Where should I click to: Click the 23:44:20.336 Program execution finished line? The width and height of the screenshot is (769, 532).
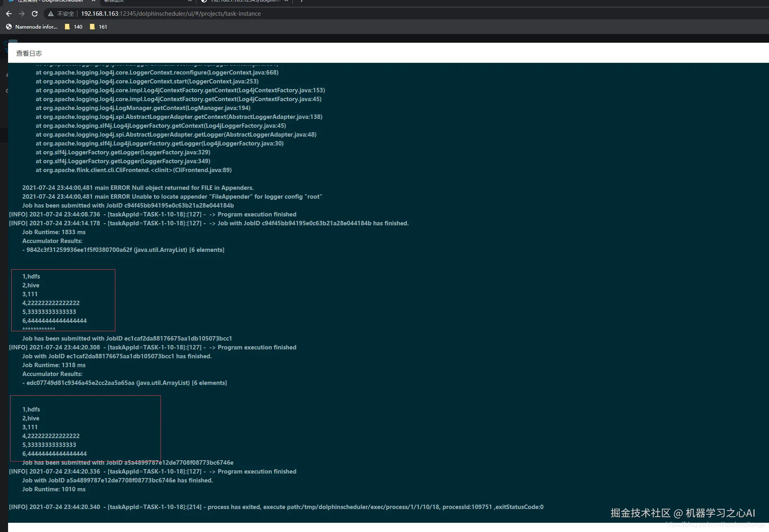pyautogui.click(x=153, y=472)
